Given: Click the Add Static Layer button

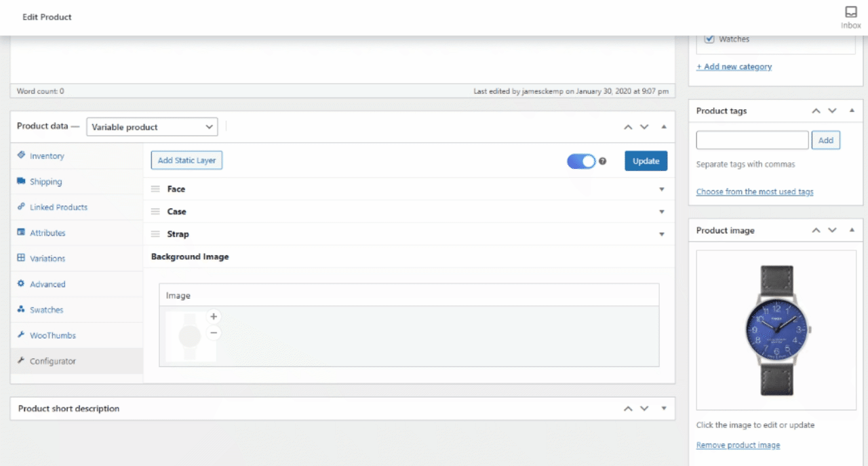Looking at the screenshot, I should (x=186, y=161).
